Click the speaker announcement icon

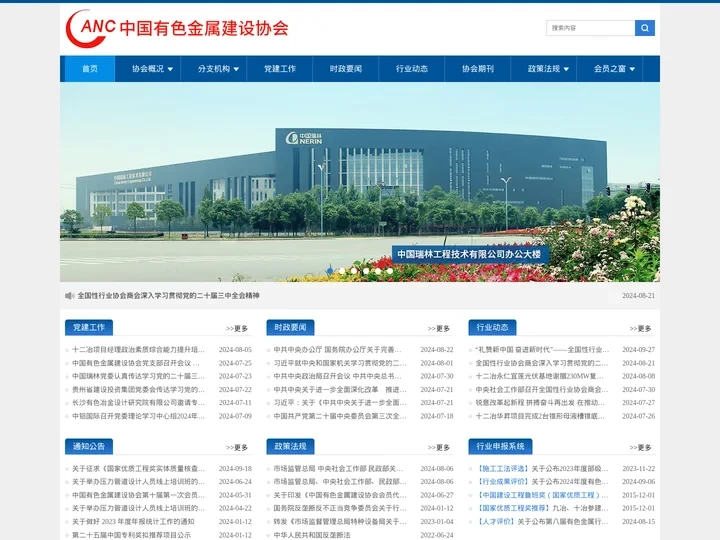pyautogui.click(x=69, y=296)
